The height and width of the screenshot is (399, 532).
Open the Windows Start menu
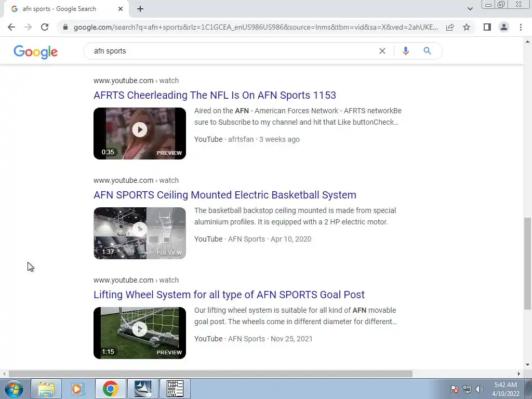coord(14,389)
